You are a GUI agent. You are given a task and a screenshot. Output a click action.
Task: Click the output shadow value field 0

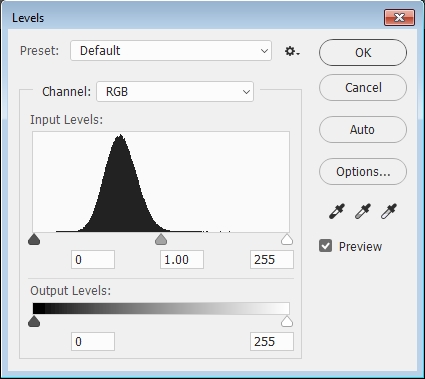93,342
